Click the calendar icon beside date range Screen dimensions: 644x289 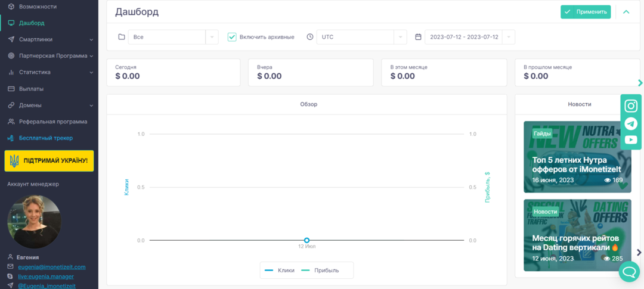[418, 37]
